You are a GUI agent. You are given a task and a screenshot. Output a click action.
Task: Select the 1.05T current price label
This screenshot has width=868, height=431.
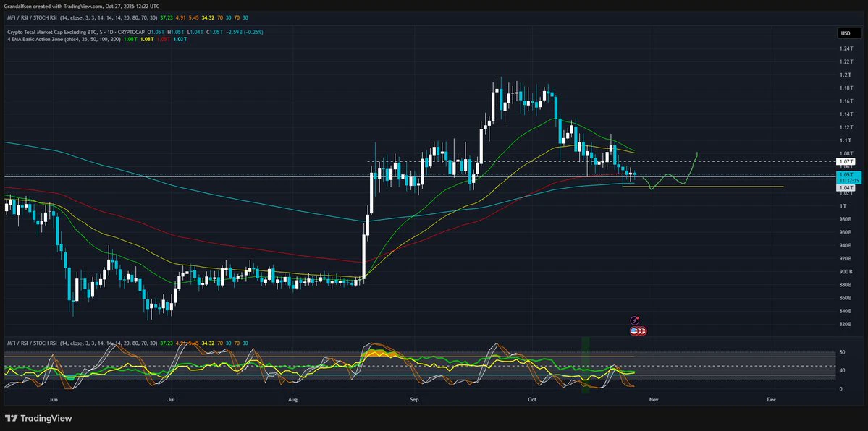(x=846, y=174)
